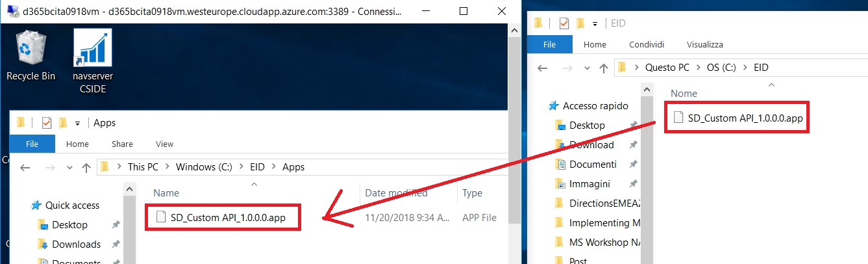
Task: Open View tab in Apps window
Action: point(165,144)
